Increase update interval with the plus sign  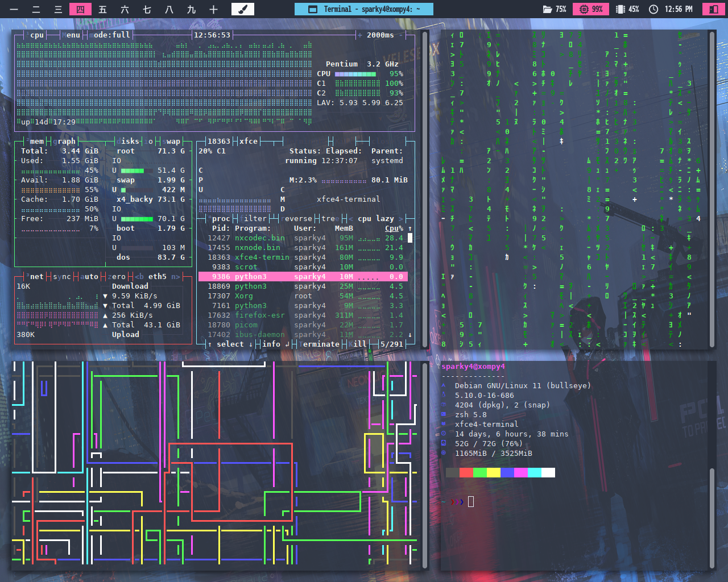(x=359, y=35)
